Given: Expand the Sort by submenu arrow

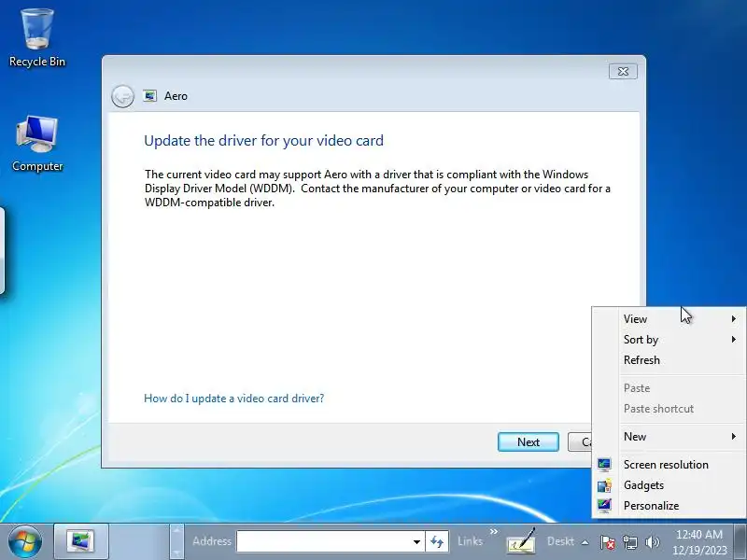Looking at the screenshot, I should click(x=734, y=339).
